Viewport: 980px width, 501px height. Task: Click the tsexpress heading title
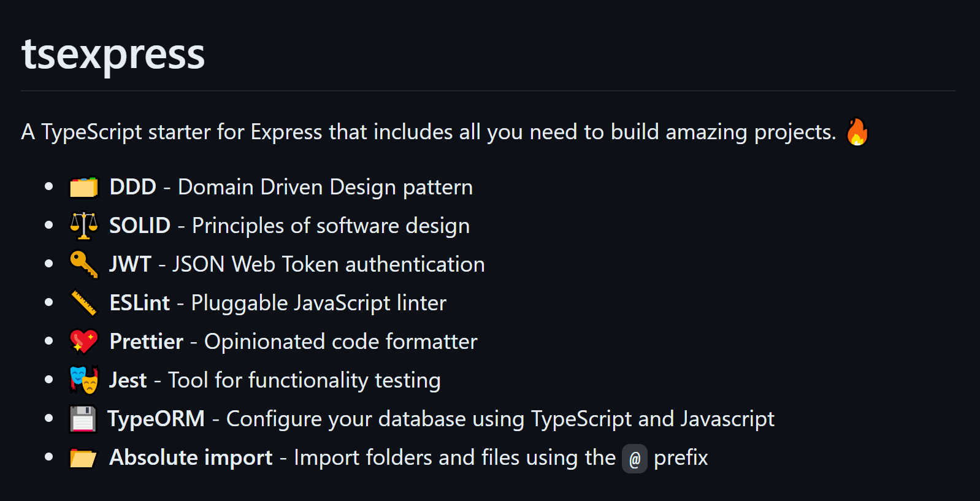click(113, 54)
